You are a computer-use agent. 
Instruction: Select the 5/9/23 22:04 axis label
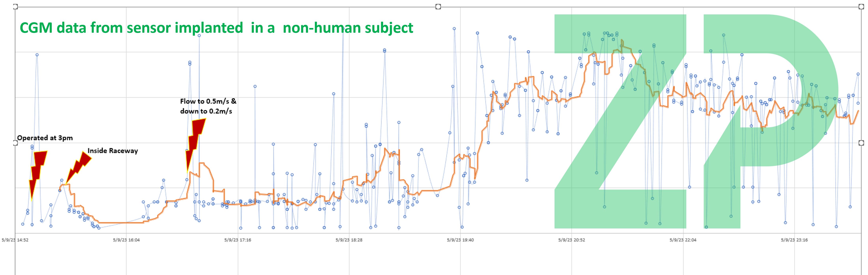683,240
